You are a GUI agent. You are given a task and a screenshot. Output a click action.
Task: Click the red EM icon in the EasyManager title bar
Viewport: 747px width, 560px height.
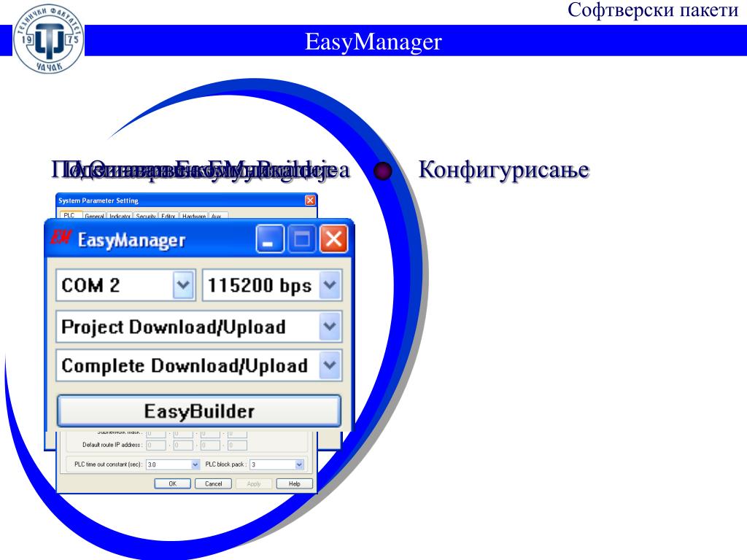coord(61,237)
